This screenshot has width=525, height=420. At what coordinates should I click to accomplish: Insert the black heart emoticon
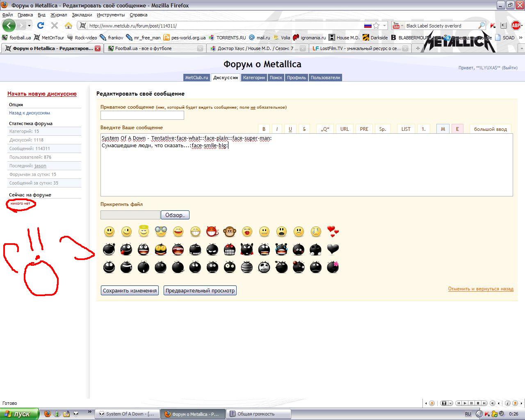pos(333,249)
